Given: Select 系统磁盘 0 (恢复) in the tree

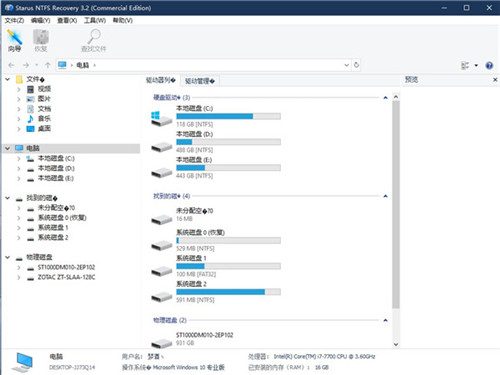Looking at the screenshot, I should (62, 218).
